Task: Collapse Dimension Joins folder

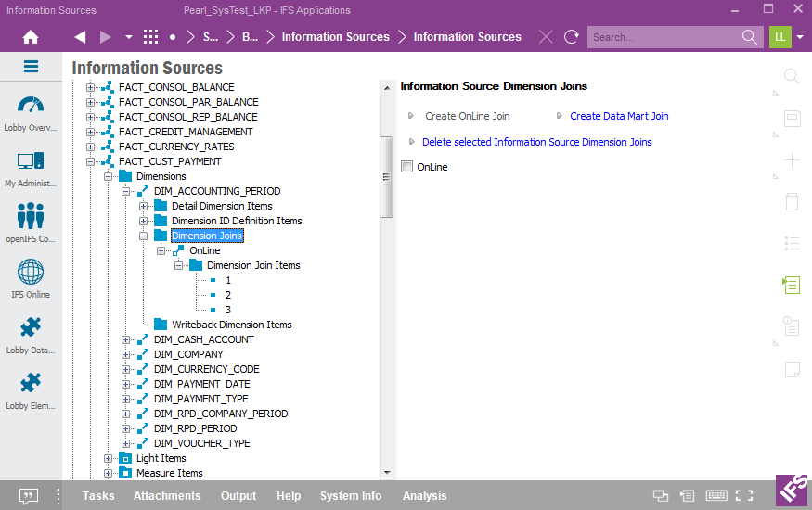Action: click(143, 236)
